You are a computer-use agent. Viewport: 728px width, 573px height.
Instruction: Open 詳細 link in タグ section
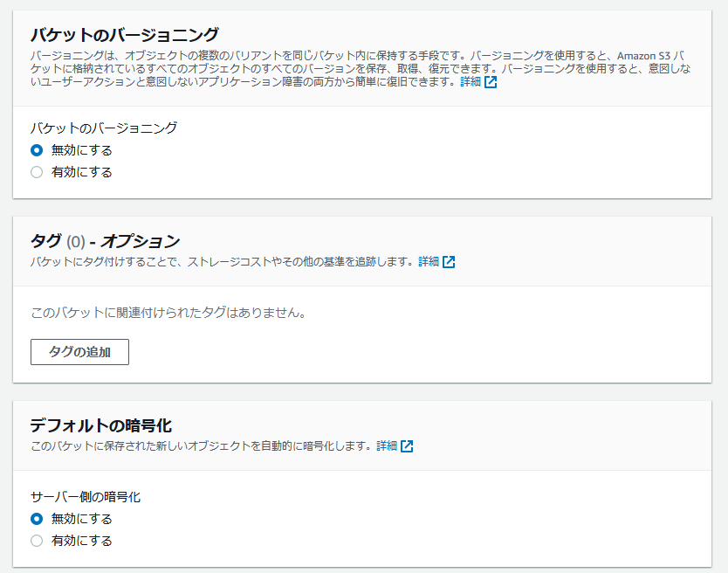pos(429,262)
